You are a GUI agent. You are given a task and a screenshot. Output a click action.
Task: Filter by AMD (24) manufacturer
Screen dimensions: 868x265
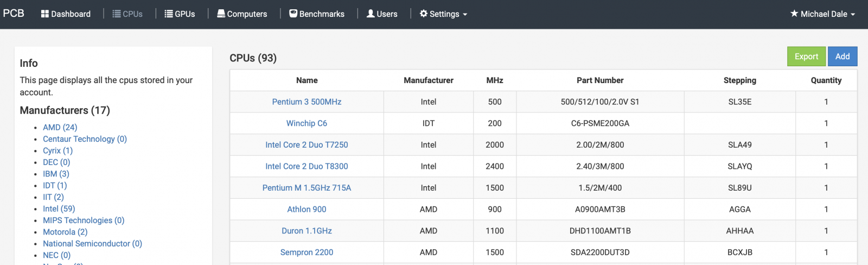coord(60,128)
